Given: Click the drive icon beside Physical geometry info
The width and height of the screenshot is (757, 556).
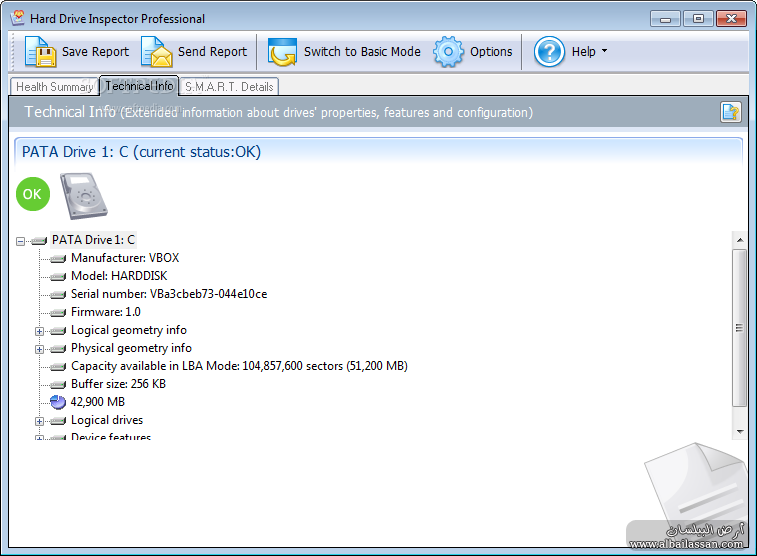Looking at the screenshot, I should tap(58, 348).
